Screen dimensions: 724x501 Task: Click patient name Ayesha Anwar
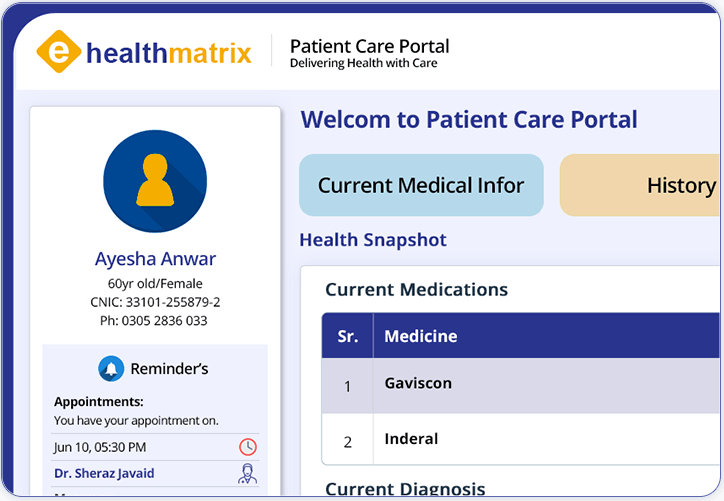pyautogui.click(x=155, y=259)
